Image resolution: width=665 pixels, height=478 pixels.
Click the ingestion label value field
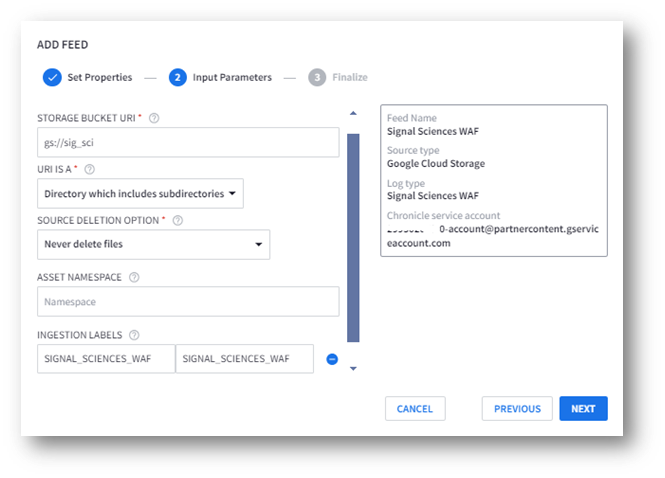(x=245, y=359)
